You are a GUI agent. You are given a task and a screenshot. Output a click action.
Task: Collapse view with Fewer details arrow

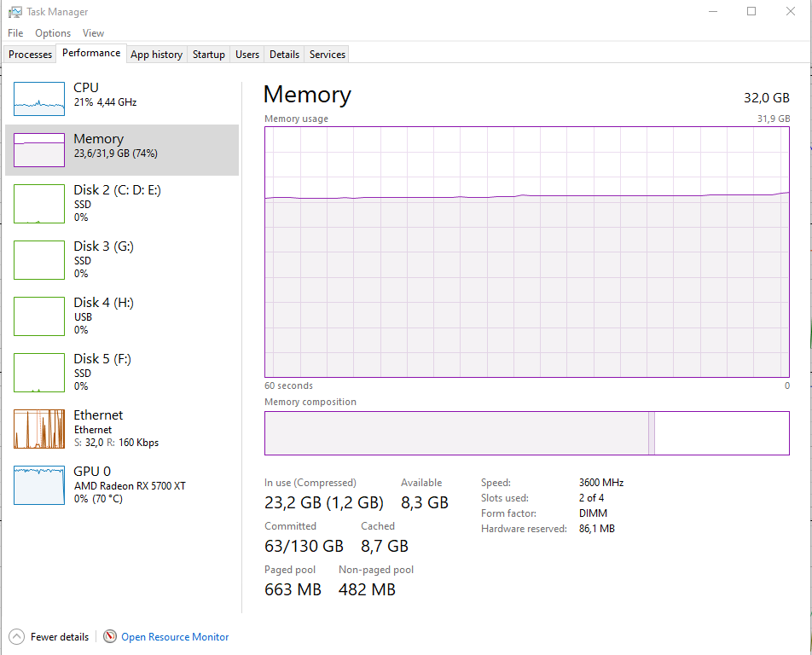[17, 636]
